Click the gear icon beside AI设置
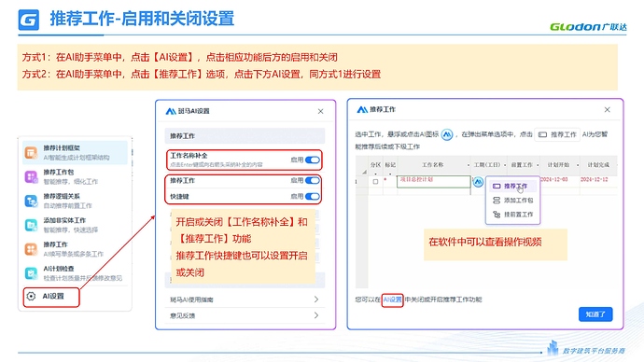This screenshot has height=362, width=644. coord(31,296)
